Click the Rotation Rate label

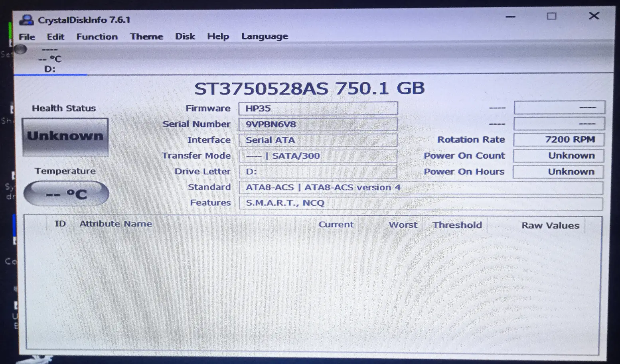(471, 140)
